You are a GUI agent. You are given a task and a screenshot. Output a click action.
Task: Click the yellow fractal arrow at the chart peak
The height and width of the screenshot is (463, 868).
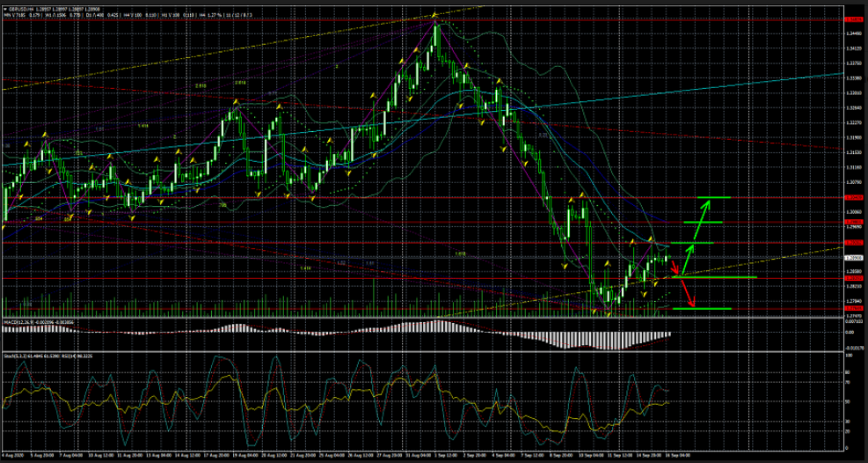(437, 21)
